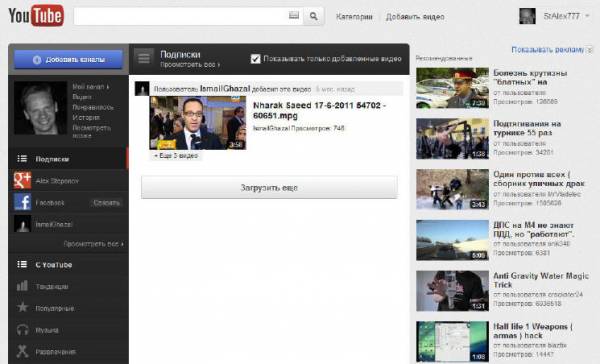
Task: Uncheck Показывать только добавленные видео checkbox
Action: 255,59
